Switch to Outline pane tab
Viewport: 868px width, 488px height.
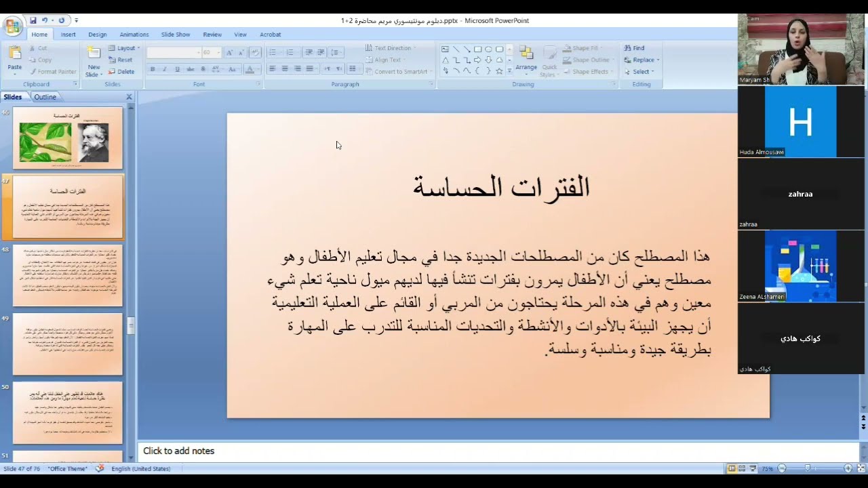coord(45,97)
